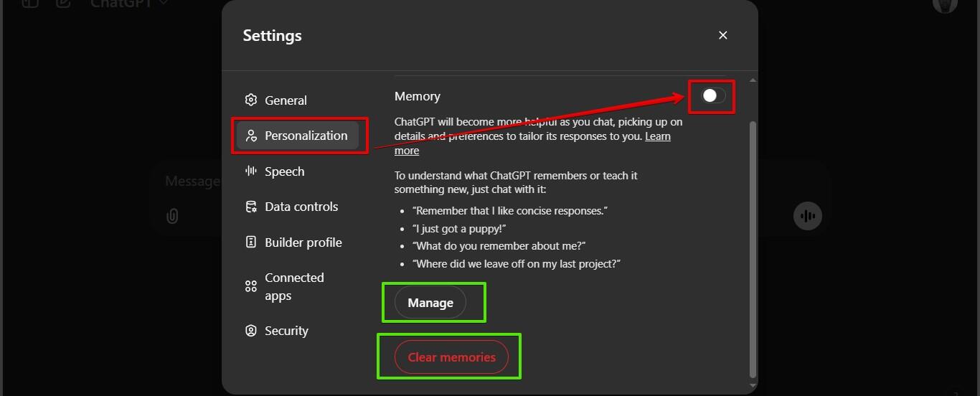Start voice mode with the waveform icon
Viewport: 980px width, 396px height.
click(x=808, y=216)
